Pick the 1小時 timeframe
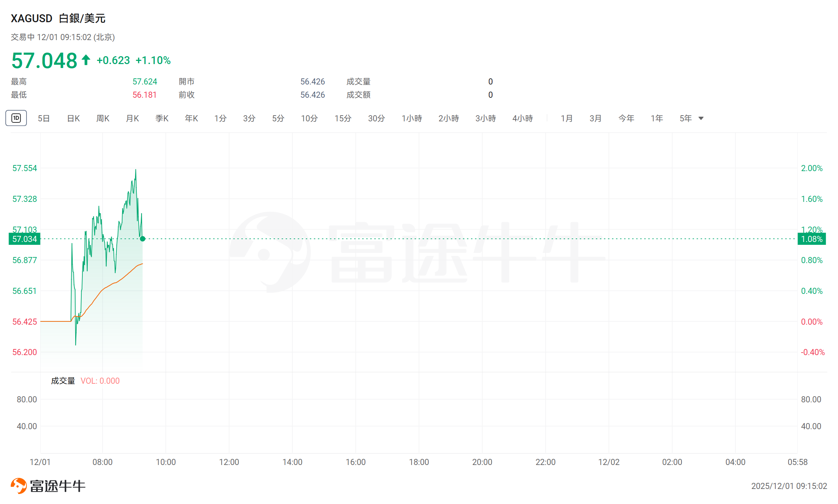 click(411, 118)
